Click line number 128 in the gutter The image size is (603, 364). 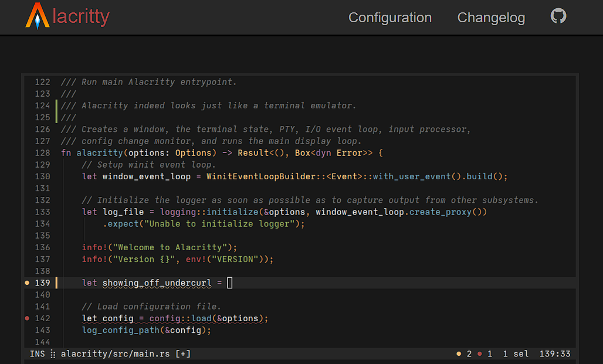point(42,153)
